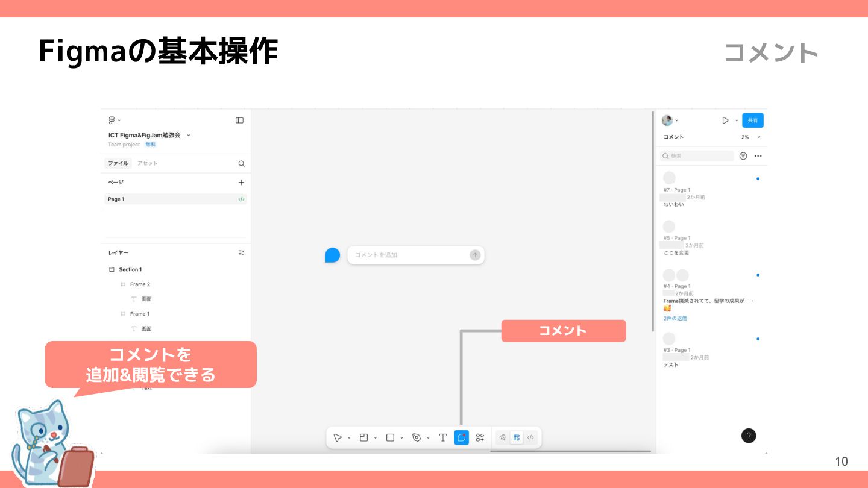Screen dimensions: 868x488
Task: Expand the Figma menu chevron
Action: tap(119, 121)
